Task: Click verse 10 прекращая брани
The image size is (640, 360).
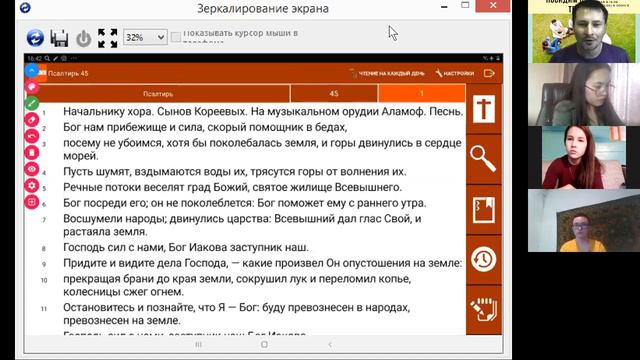Action: coord(237,285)
